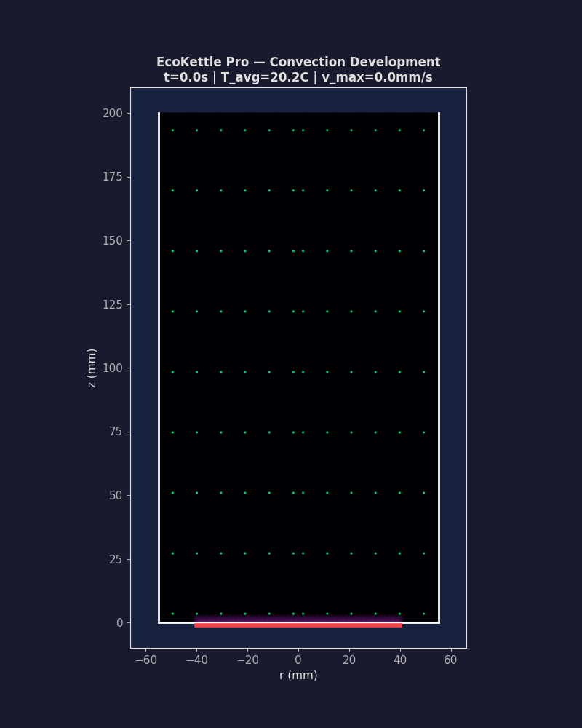
Task: Click the 200 tick label on z axis
Action: click(112, 114)
